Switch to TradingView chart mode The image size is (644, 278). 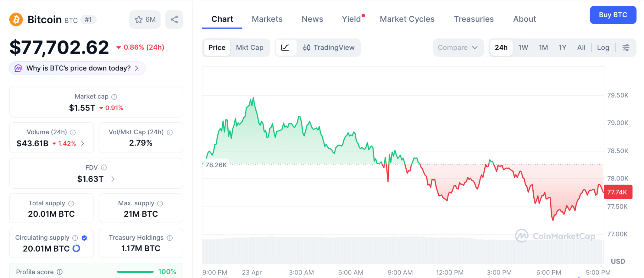click(329, 47)
